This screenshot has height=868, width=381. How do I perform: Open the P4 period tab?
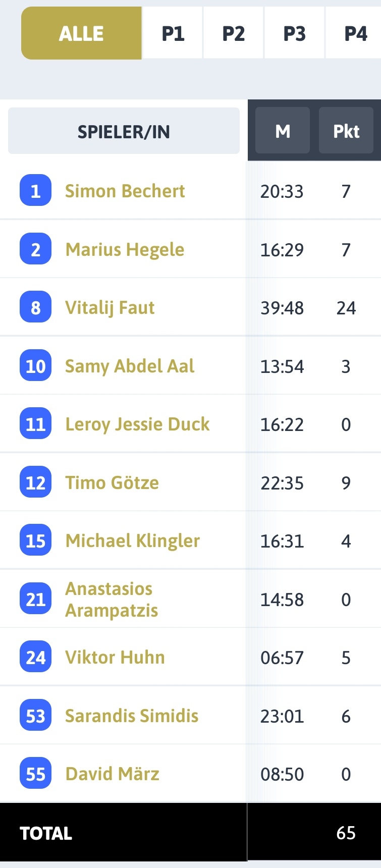(x=354, y=33)
